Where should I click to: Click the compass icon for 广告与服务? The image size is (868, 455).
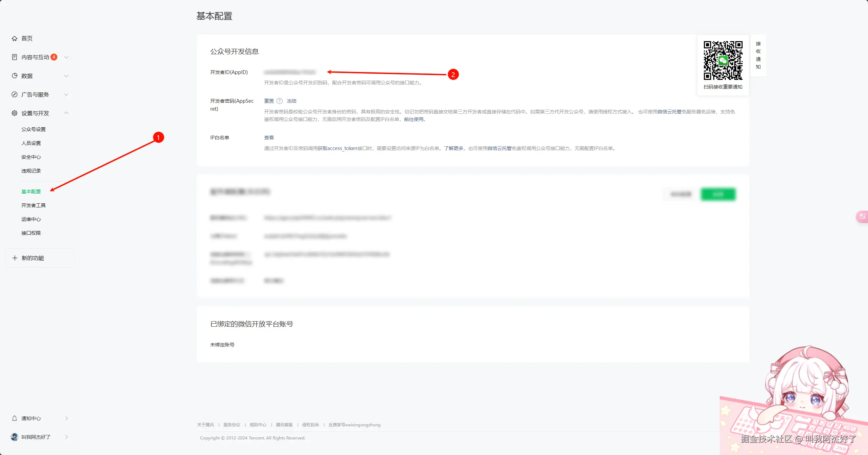[15, 94]
